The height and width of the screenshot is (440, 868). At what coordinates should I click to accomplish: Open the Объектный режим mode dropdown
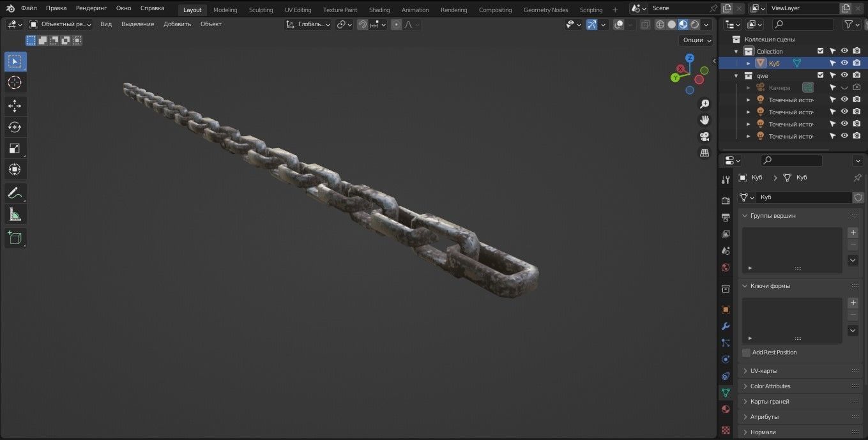click(61, 24)
